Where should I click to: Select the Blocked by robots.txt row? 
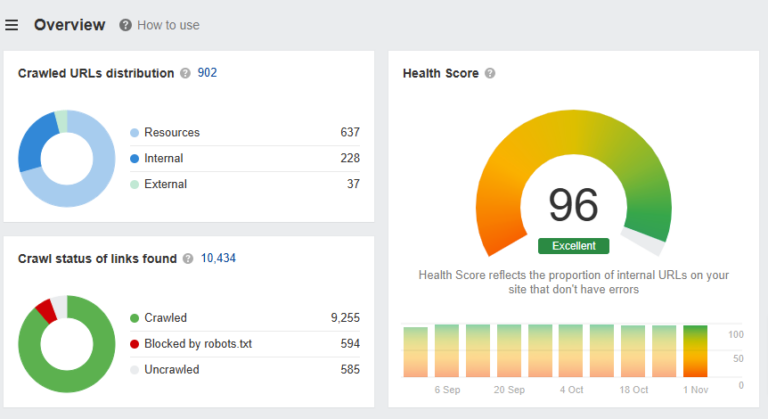pos(245,344)
